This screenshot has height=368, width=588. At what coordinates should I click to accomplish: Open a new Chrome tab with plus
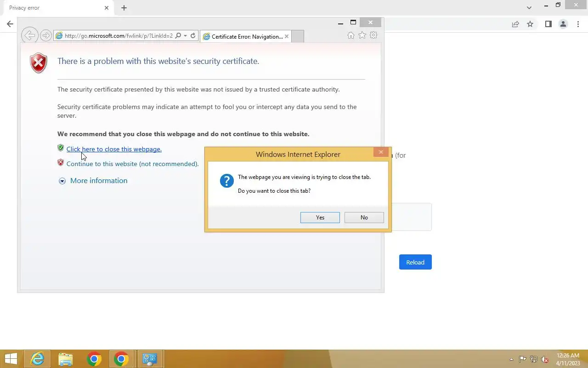click(124, 8)
